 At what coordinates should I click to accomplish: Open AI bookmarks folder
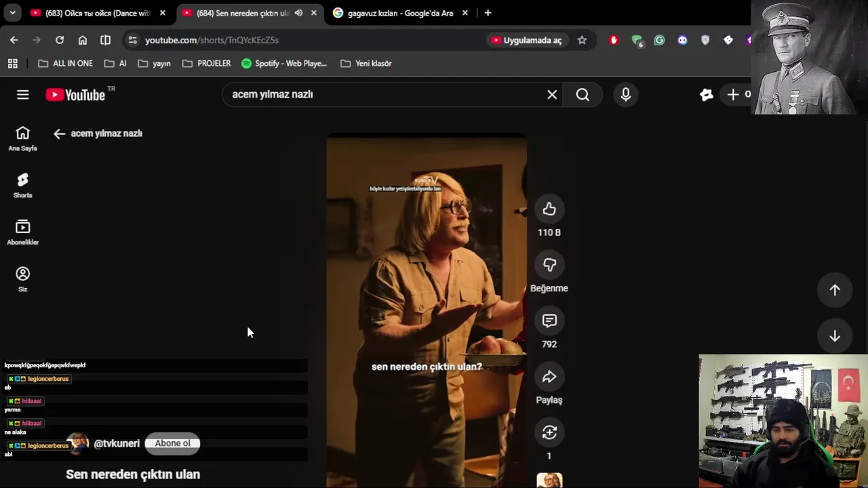[x=115, y=63]
